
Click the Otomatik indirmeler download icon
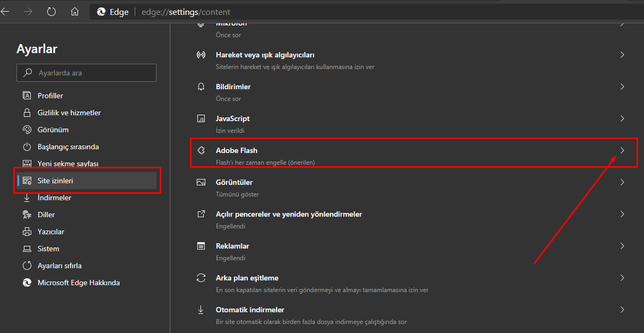pos(201,310)
